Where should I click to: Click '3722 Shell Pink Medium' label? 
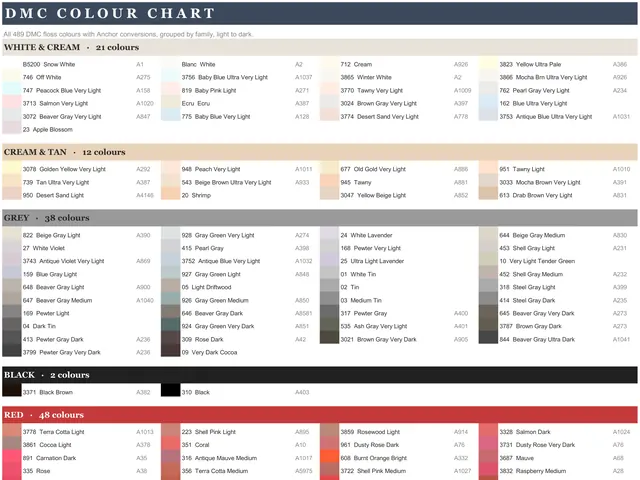[x=373, y=471]
